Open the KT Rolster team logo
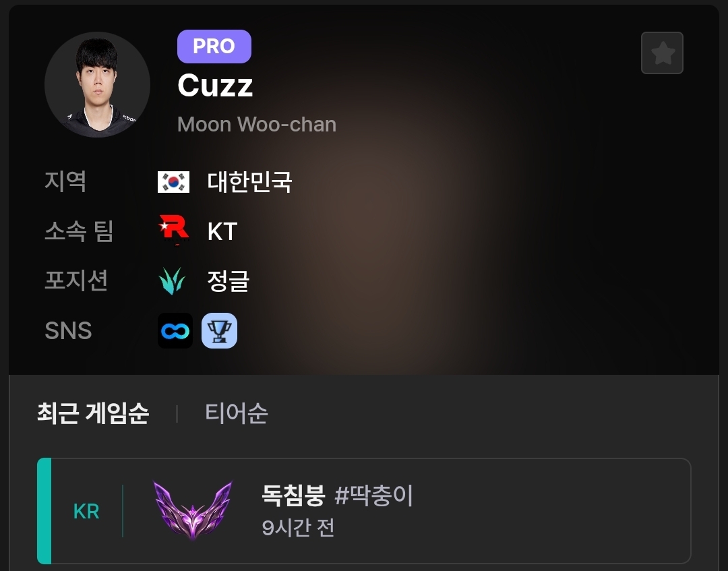 click(x=174, y=230)
